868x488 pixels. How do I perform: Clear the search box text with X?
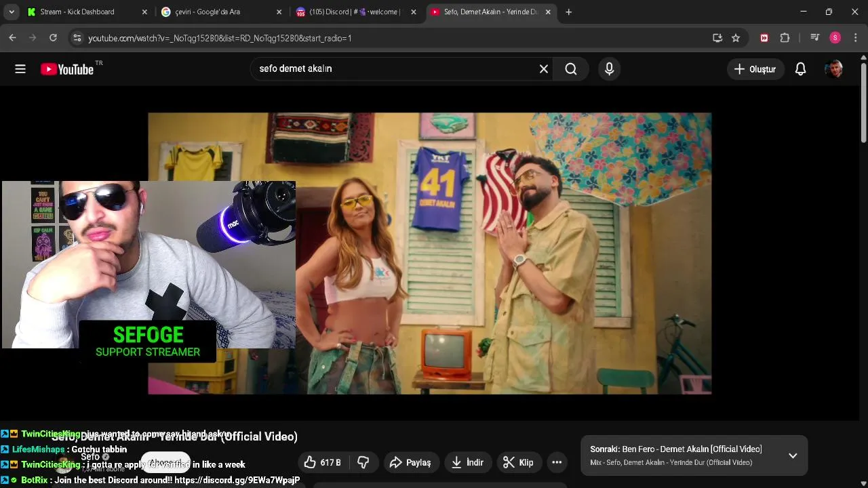tap(544, 68)
